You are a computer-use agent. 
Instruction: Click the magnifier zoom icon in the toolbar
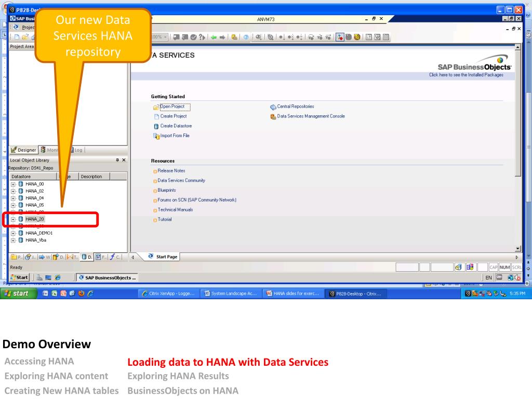tap(270, 37)
